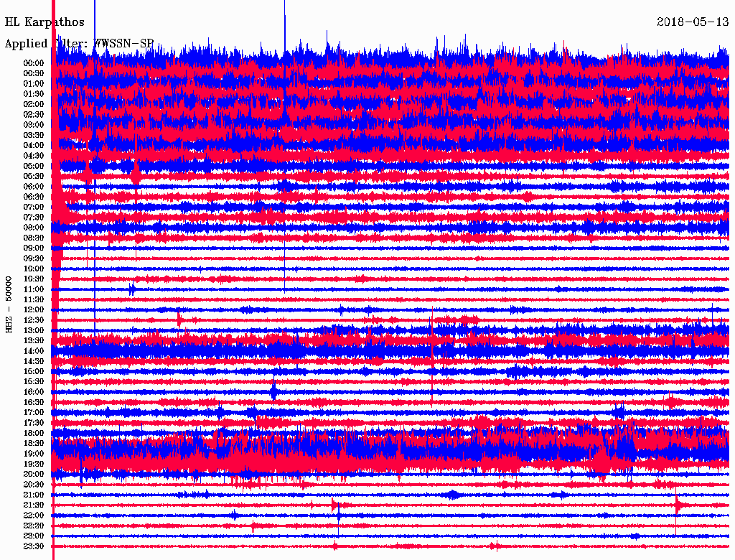735x560 pixels.
Task: Select the 14:30 time label
Action: 33,362
